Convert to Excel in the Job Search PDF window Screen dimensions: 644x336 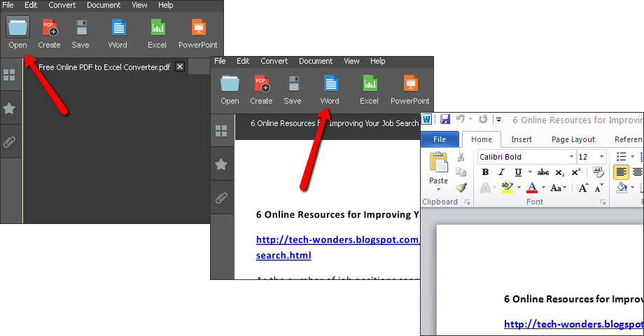pos(369,89)
